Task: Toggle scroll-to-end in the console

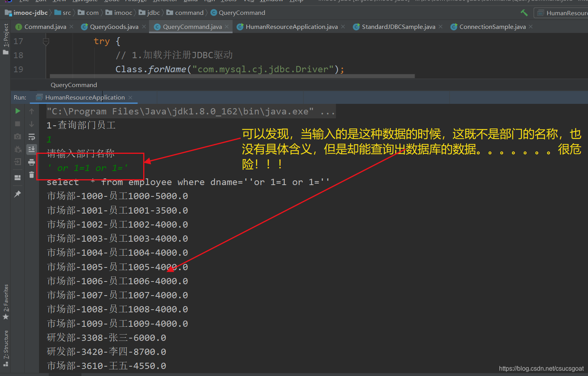Action: point(32,149)
